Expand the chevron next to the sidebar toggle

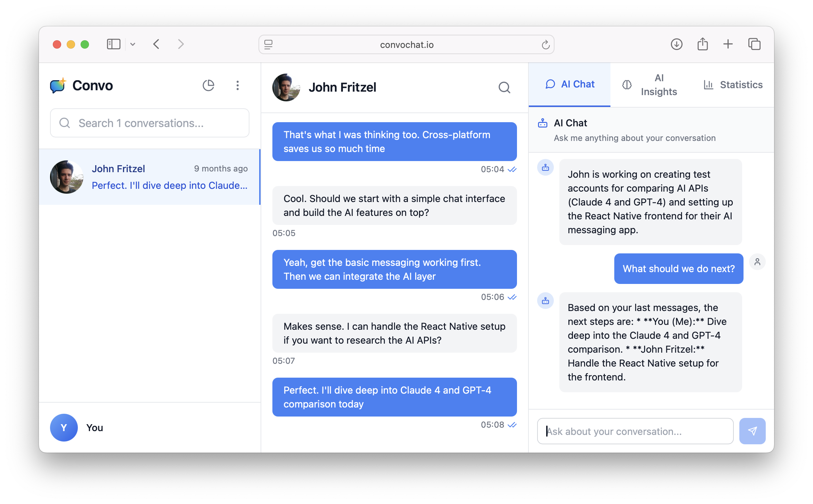133,44
